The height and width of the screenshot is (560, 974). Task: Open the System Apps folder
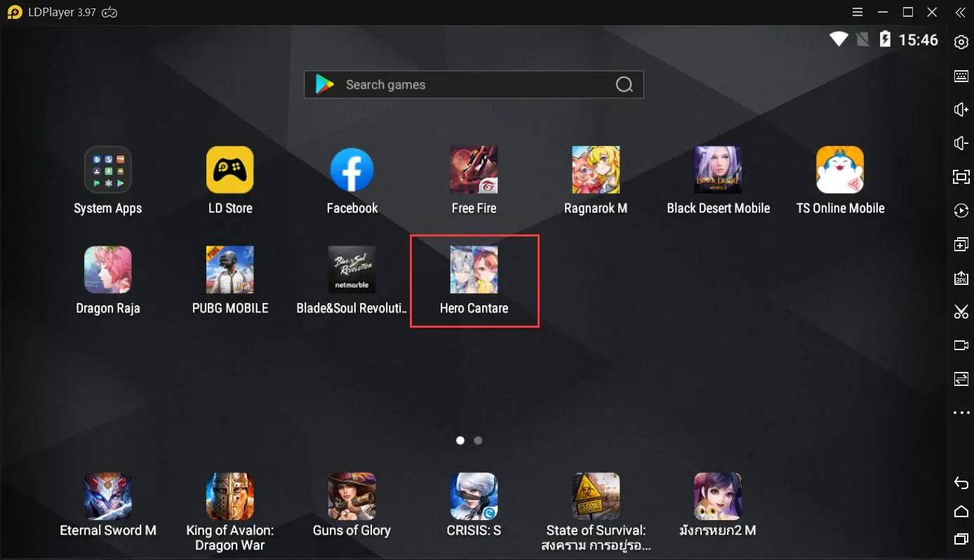pyautogui.click(x=108, y=170)
